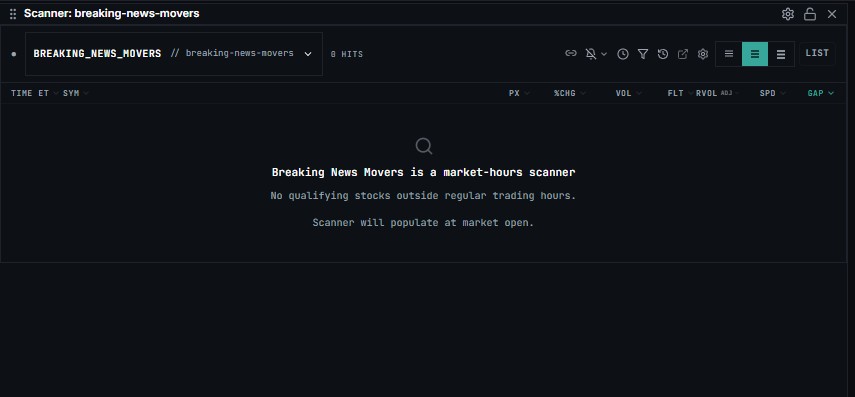The image size is (855, 397).
Task: Expand the alert bell options chevron
Action: pos(604,53)
